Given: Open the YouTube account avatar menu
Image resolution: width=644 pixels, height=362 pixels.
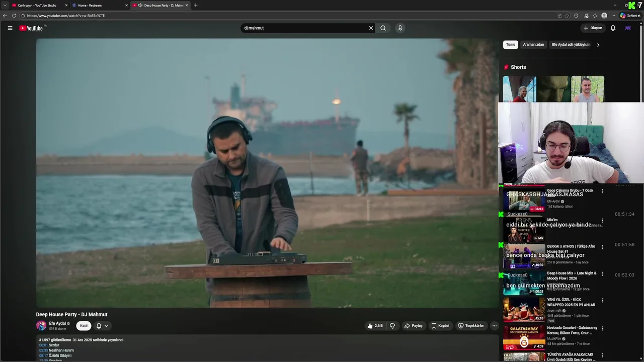Looking at the screenshot, I should click(627, 28).
